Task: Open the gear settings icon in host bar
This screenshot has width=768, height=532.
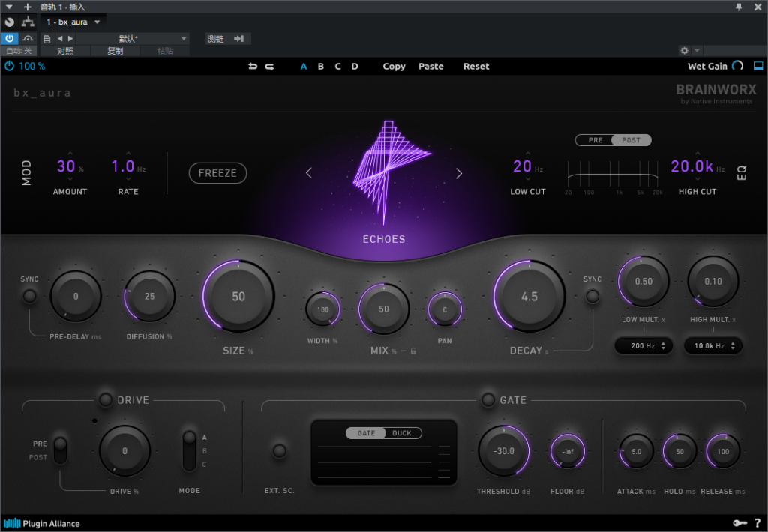Action: (684, 50)
